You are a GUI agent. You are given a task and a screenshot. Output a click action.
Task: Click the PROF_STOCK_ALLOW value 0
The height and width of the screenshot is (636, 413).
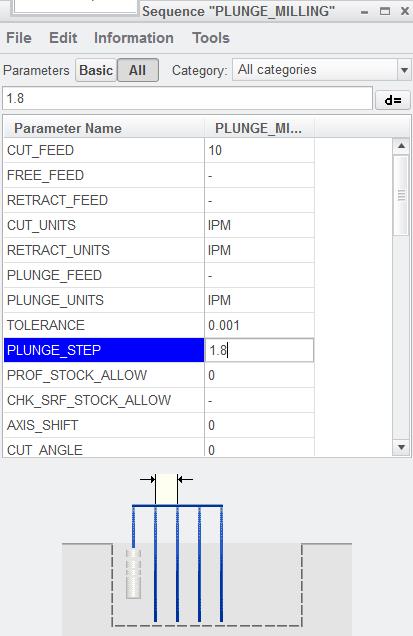[259, 375]
